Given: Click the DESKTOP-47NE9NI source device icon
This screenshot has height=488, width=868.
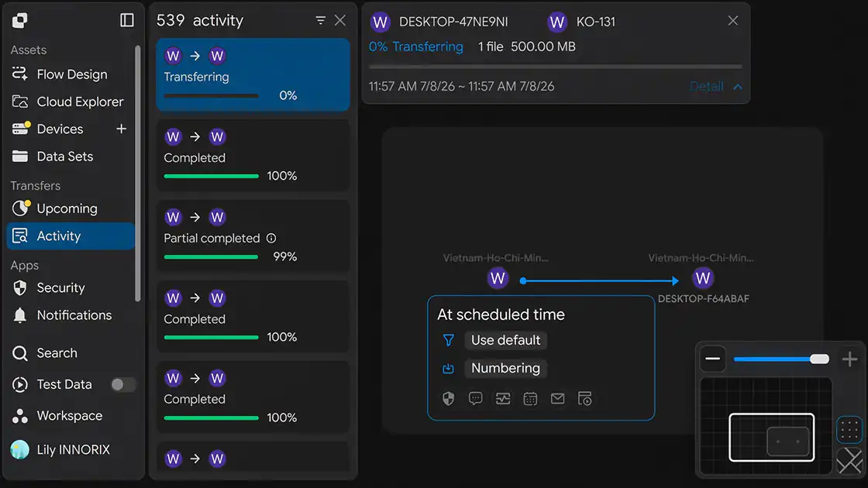Looking at the screenshot, I should (381, 22).
